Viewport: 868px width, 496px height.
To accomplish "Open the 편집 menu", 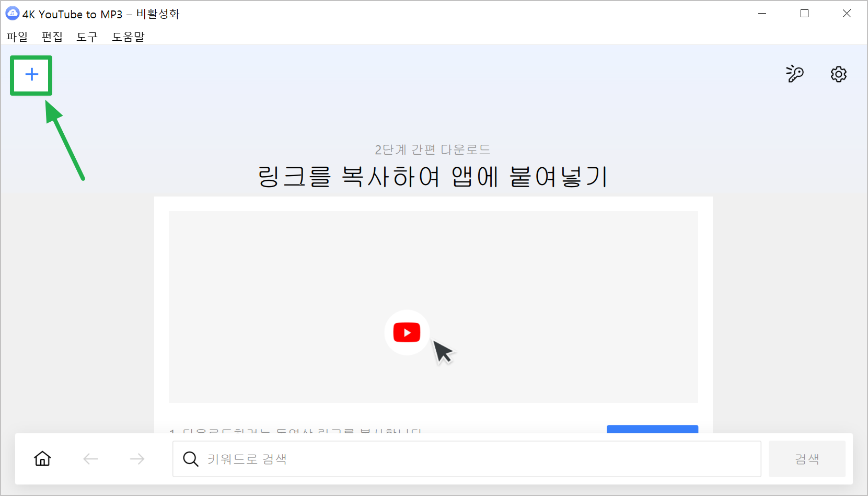I will (52, 37).
